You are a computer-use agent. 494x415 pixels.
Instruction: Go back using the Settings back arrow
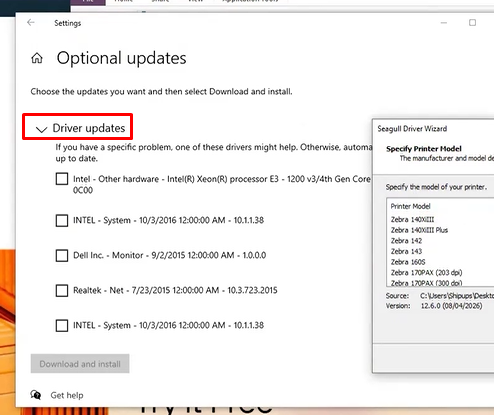pos(31,23)
